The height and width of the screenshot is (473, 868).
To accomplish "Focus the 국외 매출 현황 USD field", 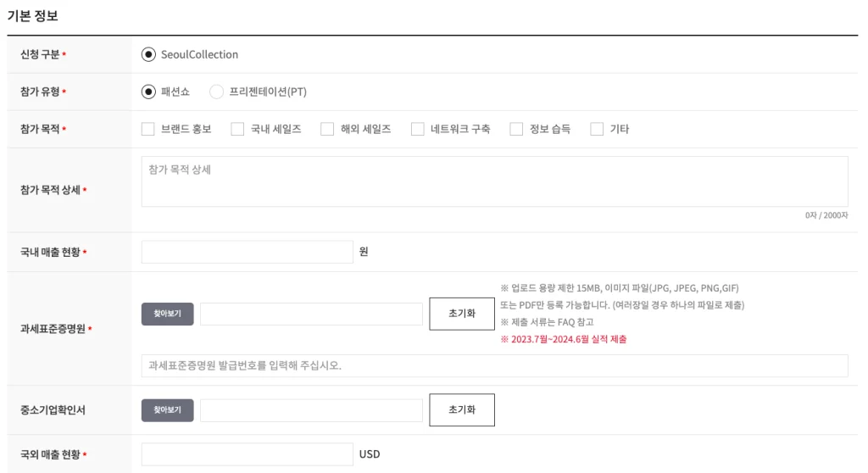I will 247,454.
